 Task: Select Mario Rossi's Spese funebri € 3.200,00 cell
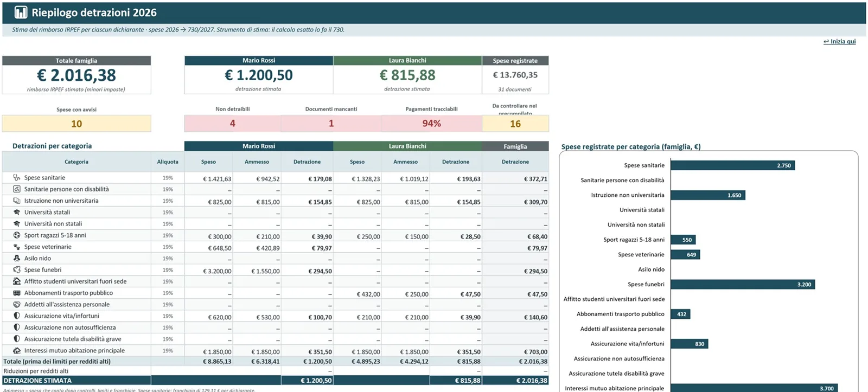(209, 271)
